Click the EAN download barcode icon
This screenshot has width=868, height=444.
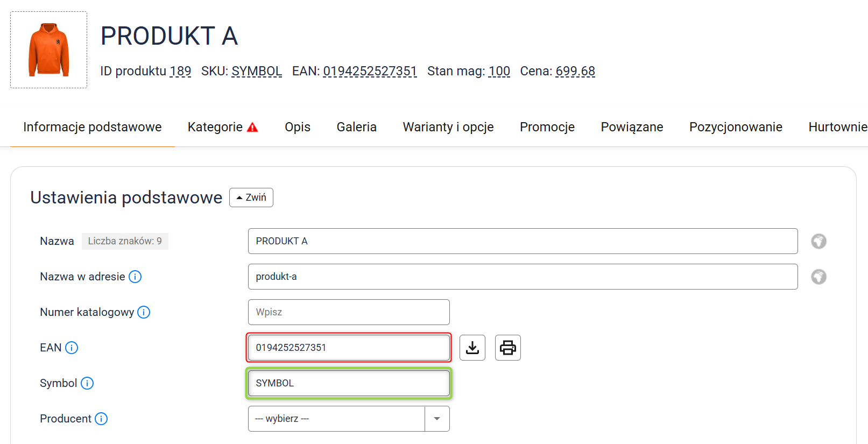click(472, 348)
